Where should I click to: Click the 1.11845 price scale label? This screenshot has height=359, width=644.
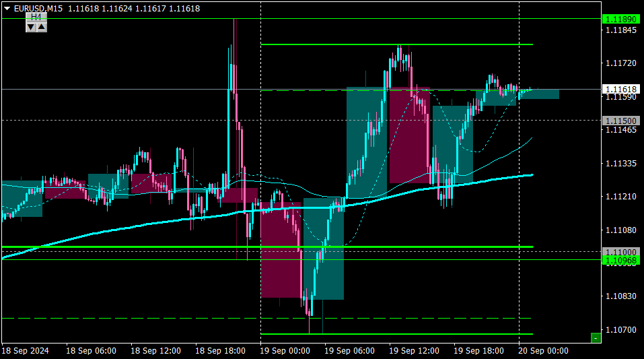coord(621,30)
